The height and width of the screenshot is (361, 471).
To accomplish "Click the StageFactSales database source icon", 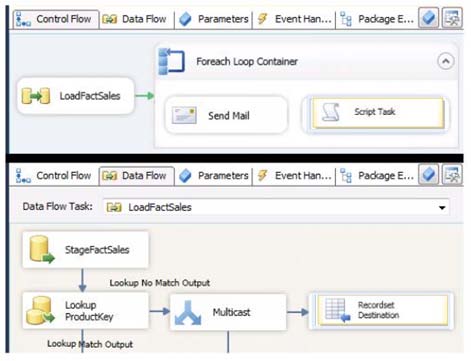I will pos(41,249).
